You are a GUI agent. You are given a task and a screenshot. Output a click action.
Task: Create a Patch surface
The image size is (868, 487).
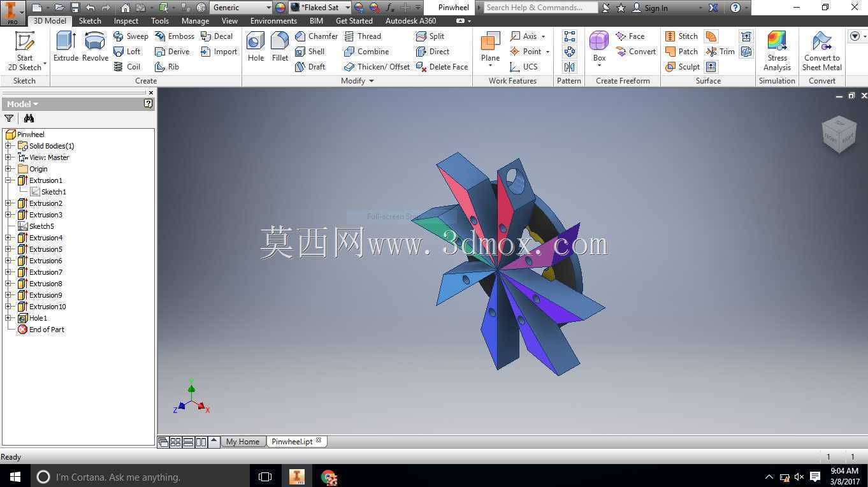[681, 52]
